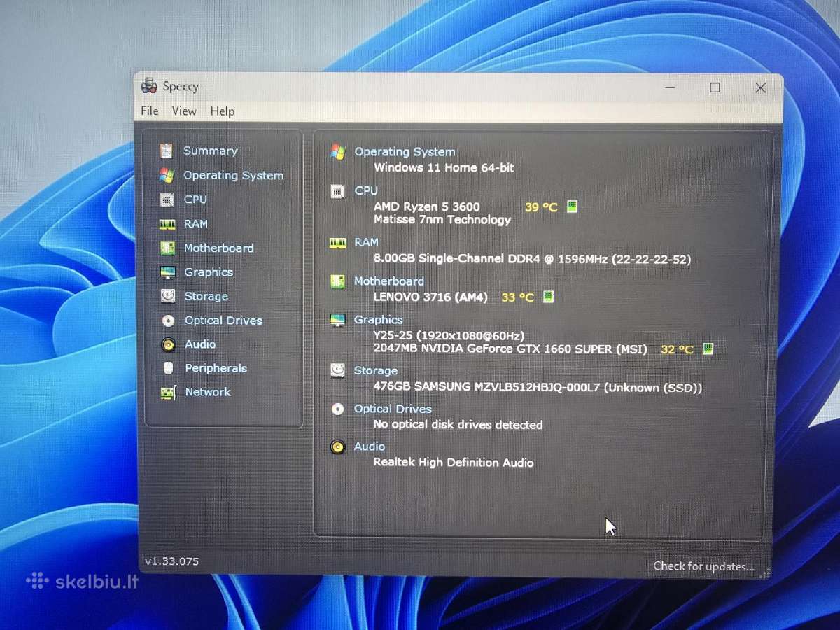Click the '8.00GB Single-Channel DDR4' RAM line

click(532, 259)
